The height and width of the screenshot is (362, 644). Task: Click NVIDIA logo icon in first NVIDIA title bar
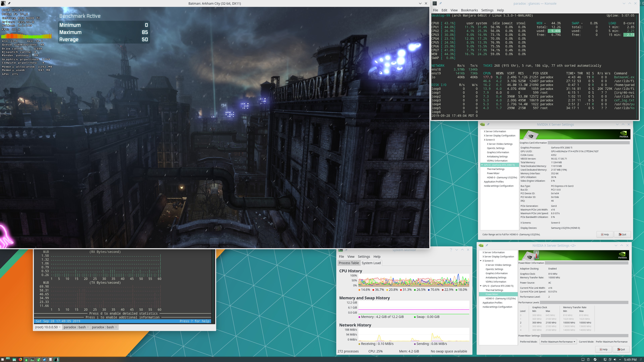(482, 124)
